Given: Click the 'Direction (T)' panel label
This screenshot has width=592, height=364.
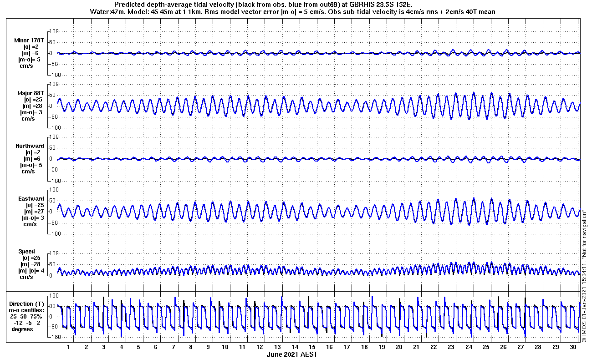Looking at the screenshot, I should 27,303.
